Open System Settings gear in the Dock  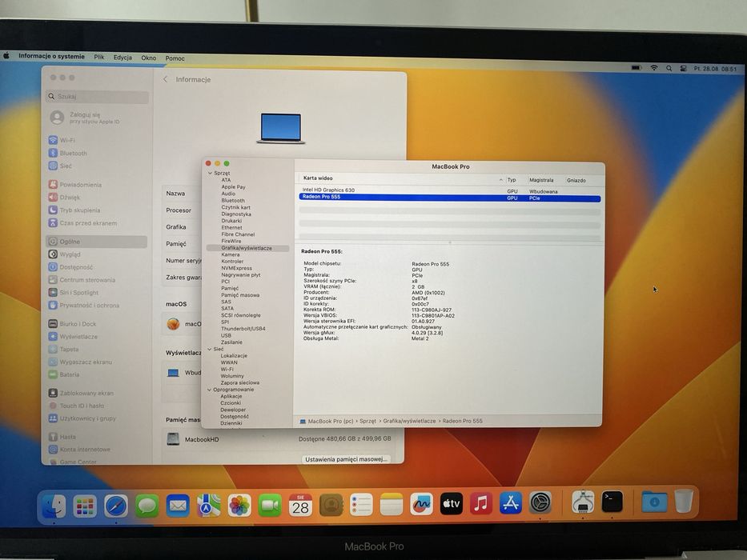[x=540, y=502]
